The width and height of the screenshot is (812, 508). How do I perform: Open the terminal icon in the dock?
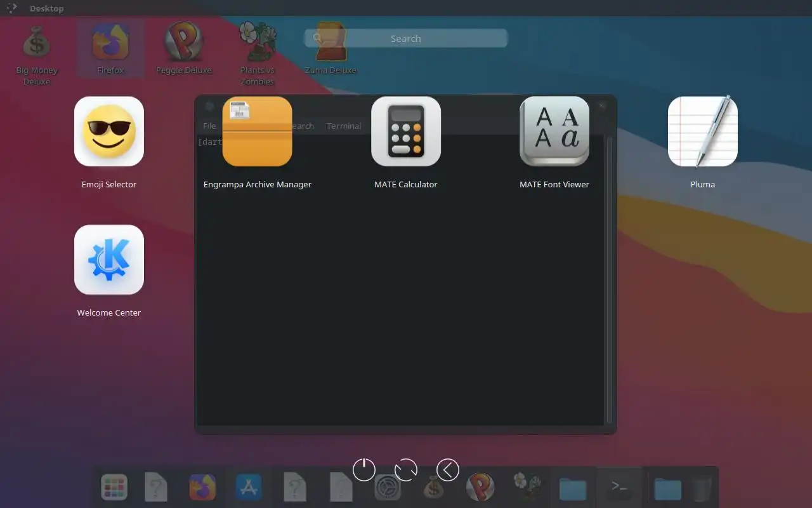coord(619,488)
